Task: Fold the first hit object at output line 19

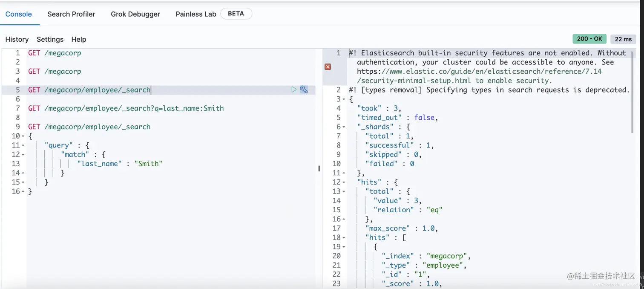Action: coord(344,247)
